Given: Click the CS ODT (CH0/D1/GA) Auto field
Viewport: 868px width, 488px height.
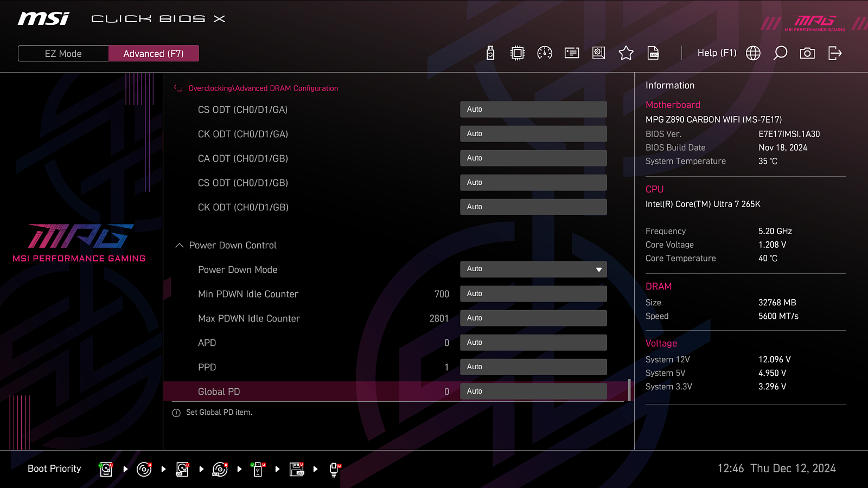Looking at the screenshot, I should pyautogui.click(x=533, y=110).
